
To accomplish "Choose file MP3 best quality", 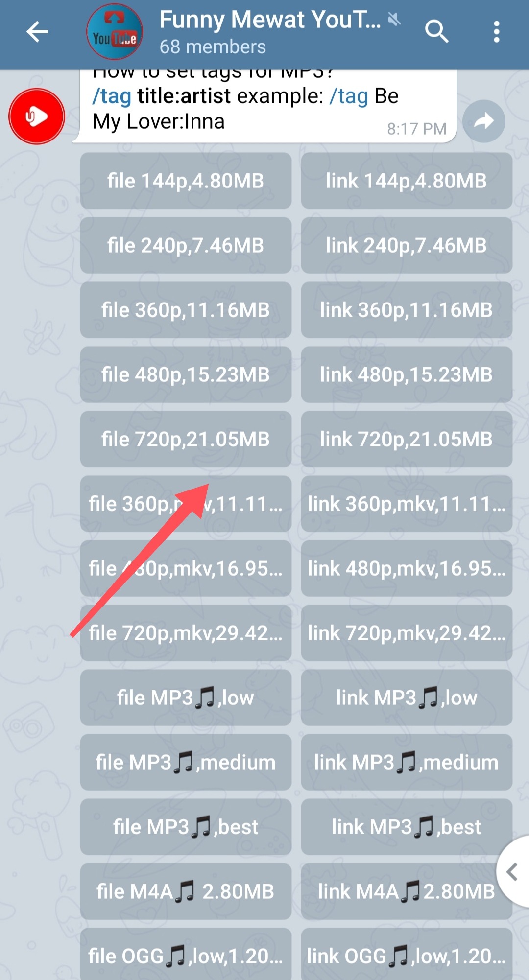I will [186, 827].
